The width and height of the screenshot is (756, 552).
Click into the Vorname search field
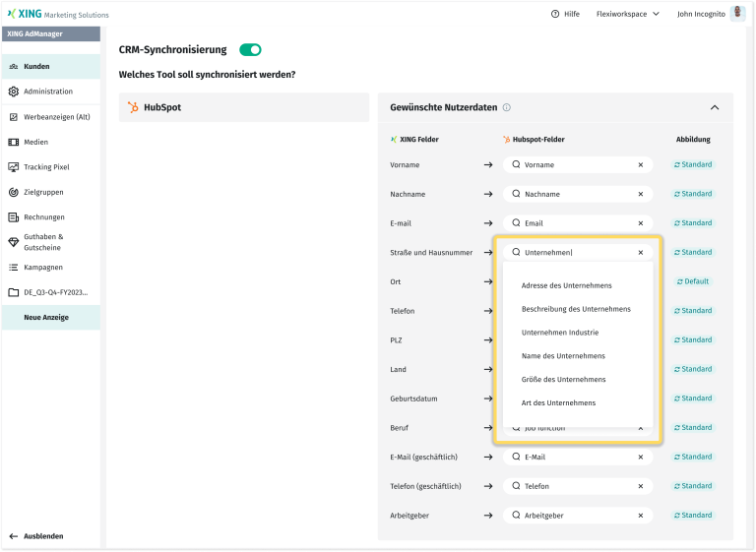point(578,165)
